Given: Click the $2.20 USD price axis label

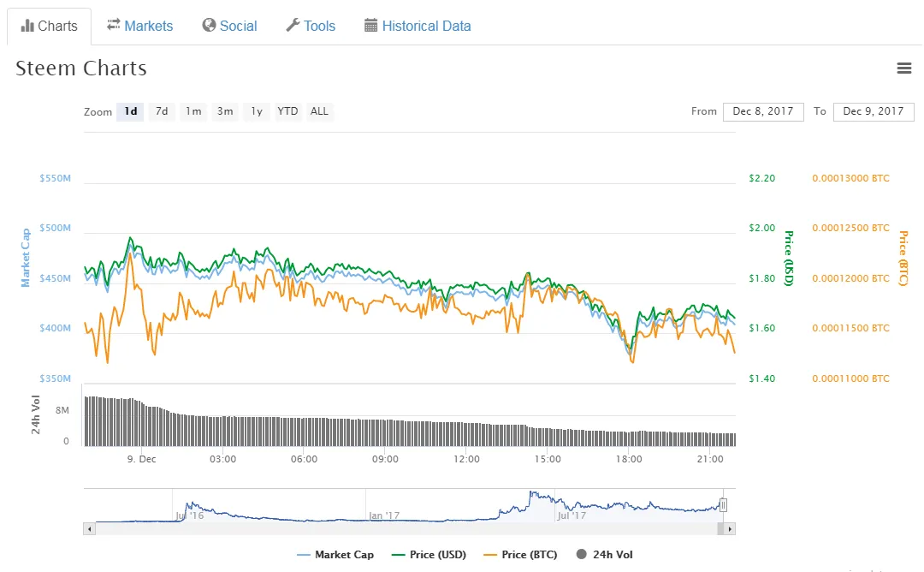Looking at the screenshot, I should pyautogui.click(x=762, y=178).
